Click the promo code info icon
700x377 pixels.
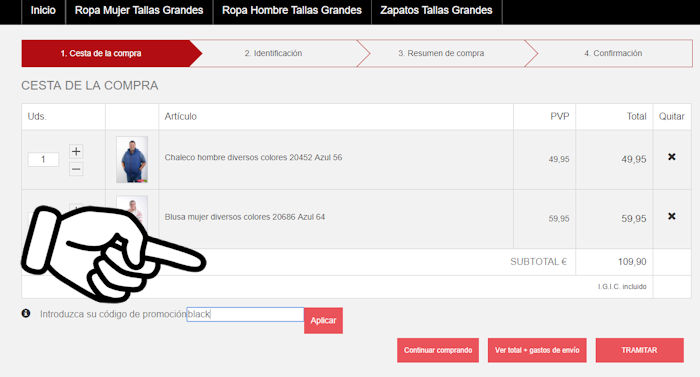[x=26, y=313]
